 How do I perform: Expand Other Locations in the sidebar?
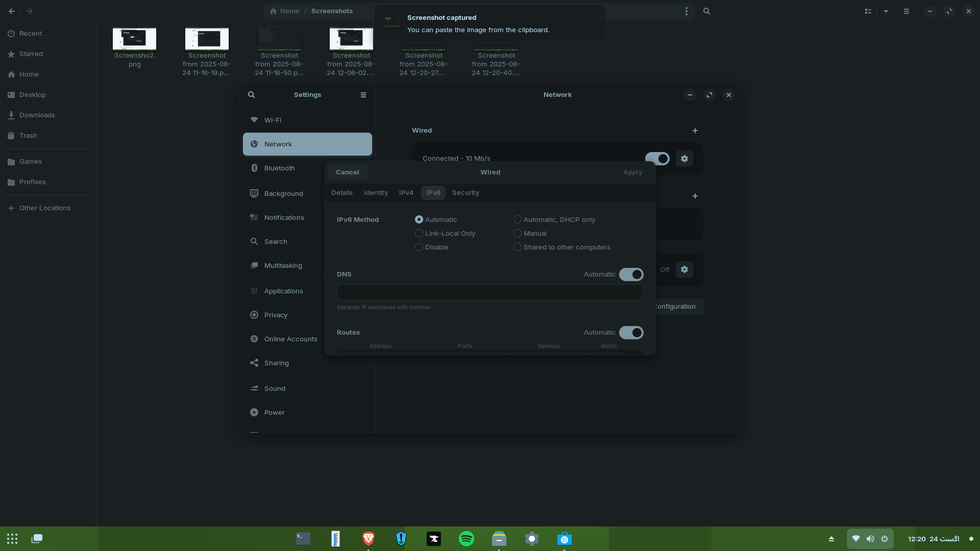(x=44, y=208)
